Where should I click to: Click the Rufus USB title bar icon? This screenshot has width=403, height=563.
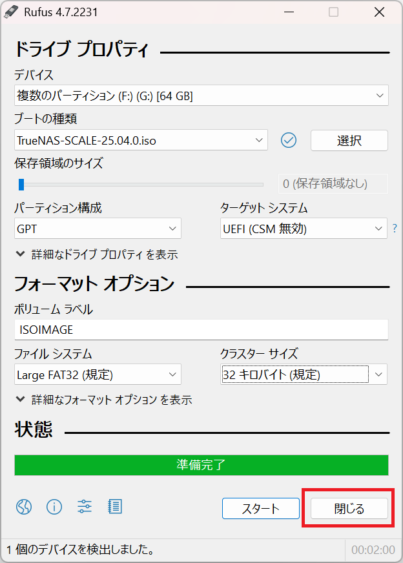pyautogui.click(x=11, y=12)
